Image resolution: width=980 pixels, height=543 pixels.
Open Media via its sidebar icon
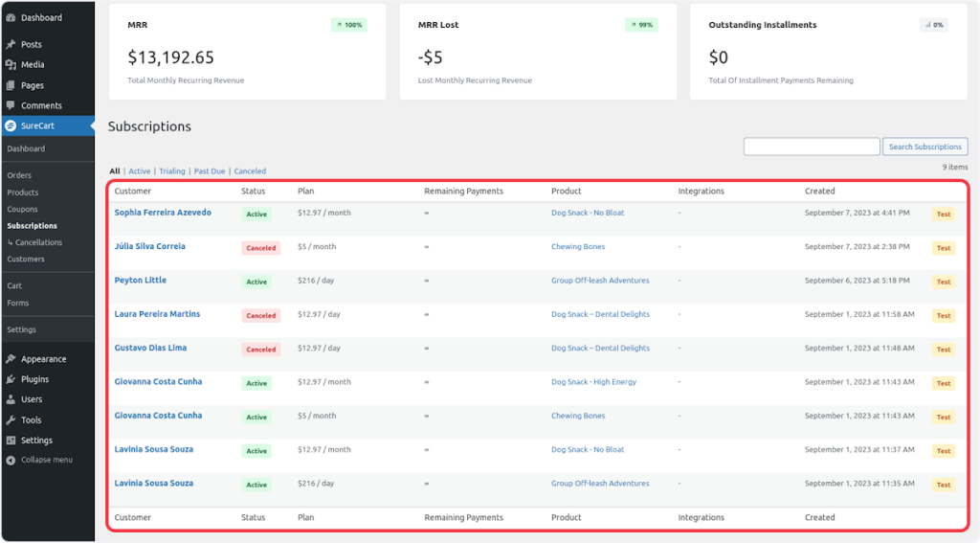click(x=11, y=65)
